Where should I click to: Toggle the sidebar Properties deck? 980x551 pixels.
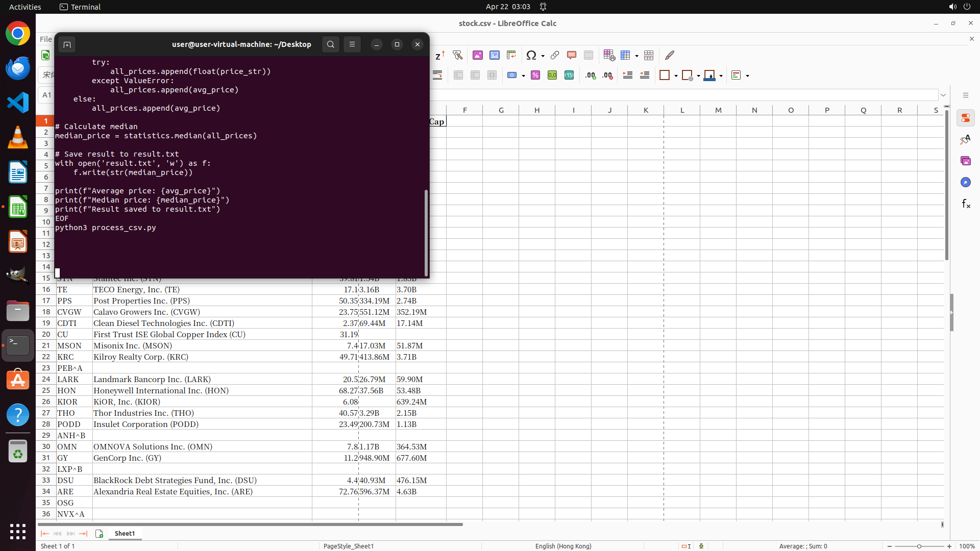[x=965, y=118]
